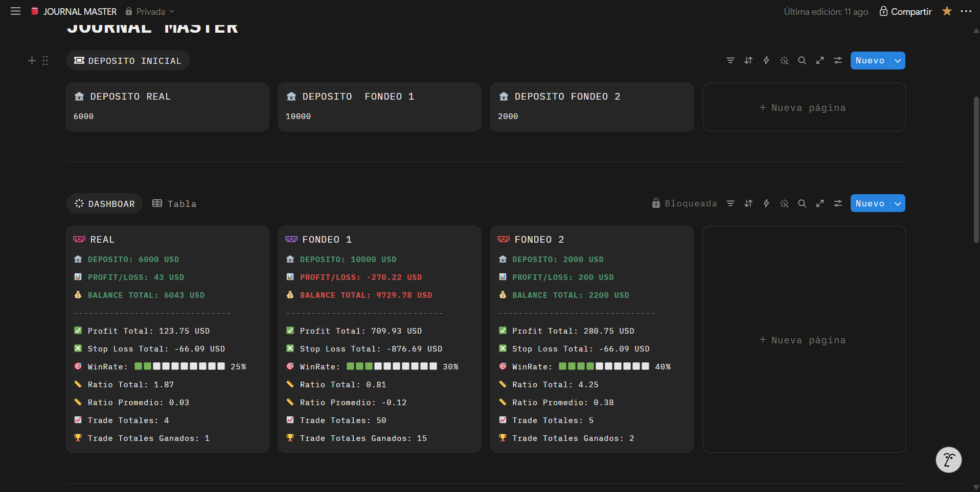This screenshot has width=980, height=492.
Task: Click 'BALANCE TOTAL: 6043 USD' text
Action: coord(146,295)
